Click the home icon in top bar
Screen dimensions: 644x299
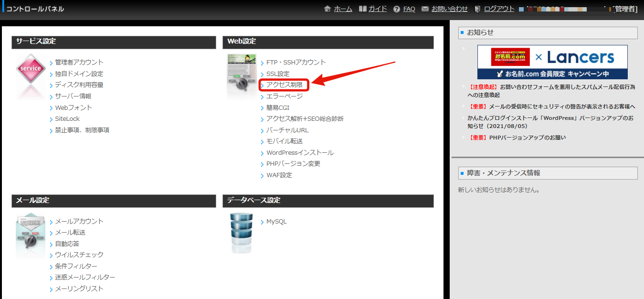pyautogui.click(x=327, y=9)
